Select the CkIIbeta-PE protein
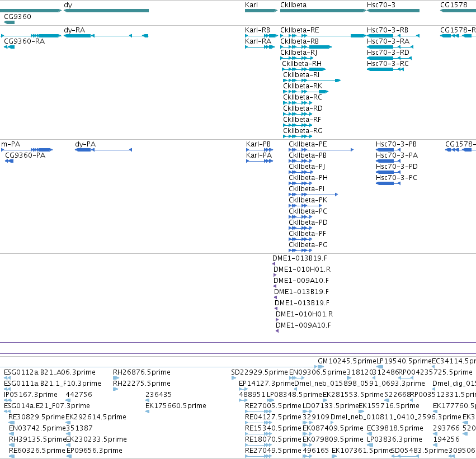476x459 pixels. (x=308, y=144)
